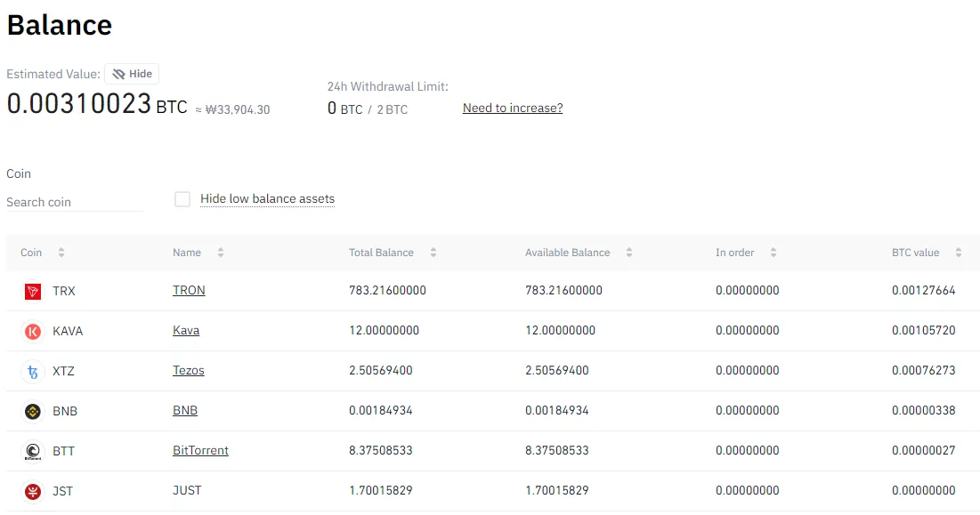Viewport: 980px width, 515px height.
Task: Click the TRON coin logo icon
Action: tap(33, 291)
